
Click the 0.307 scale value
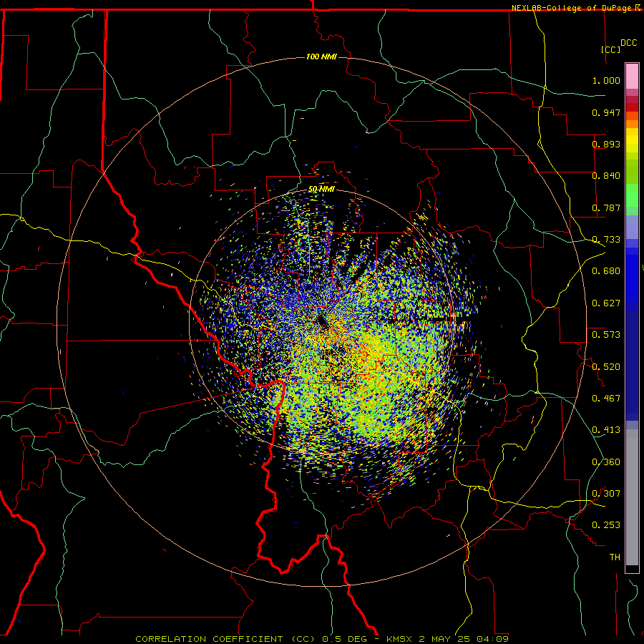[606, 494]
